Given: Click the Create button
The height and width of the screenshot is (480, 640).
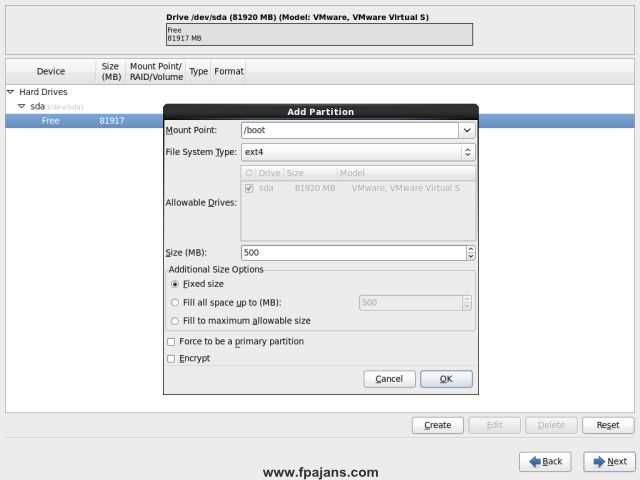Looking at the screenshot, I should click(438, 425).
